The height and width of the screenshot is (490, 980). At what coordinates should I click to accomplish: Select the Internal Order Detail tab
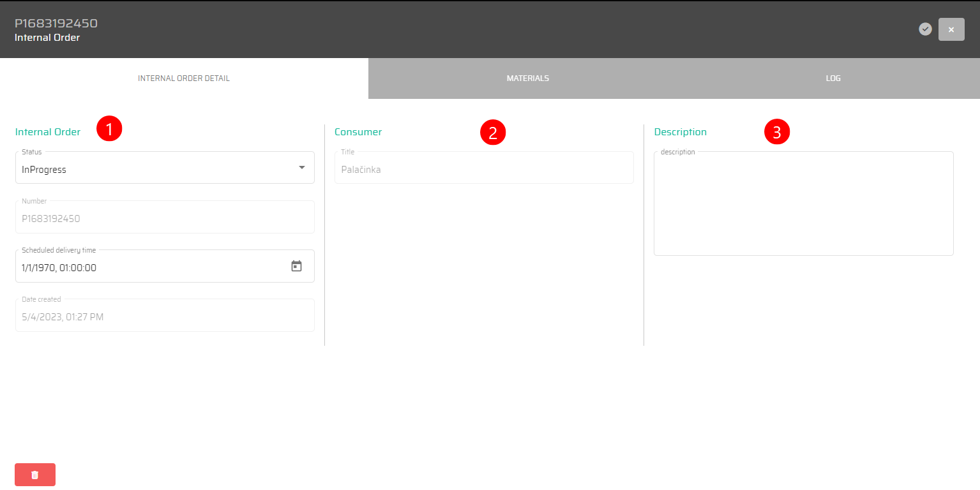tap(184, 78)
